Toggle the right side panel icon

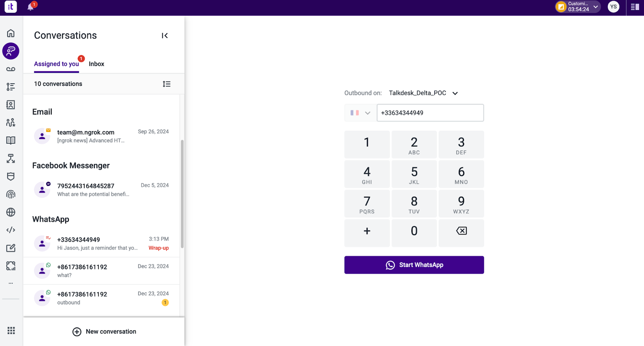tap(635, 7)
